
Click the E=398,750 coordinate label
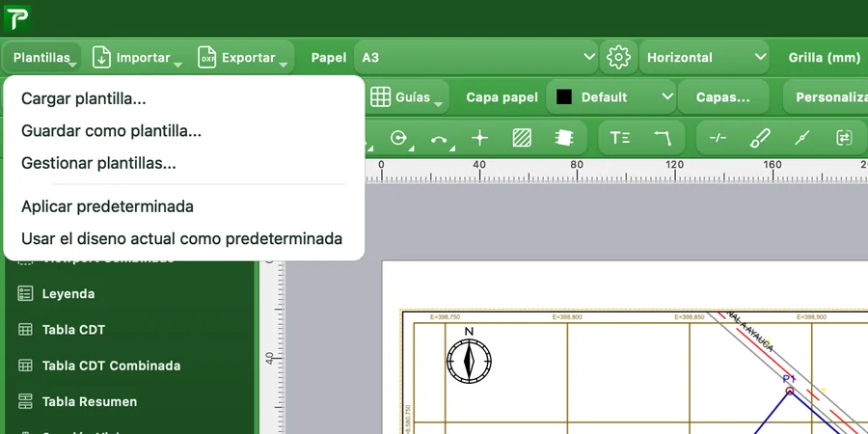(445, 317)
